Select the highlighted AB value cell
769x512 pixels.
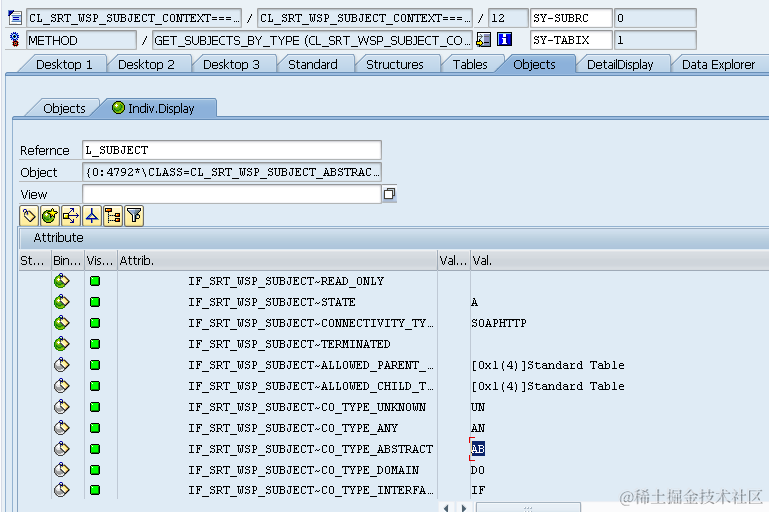(x=478, y=449)
